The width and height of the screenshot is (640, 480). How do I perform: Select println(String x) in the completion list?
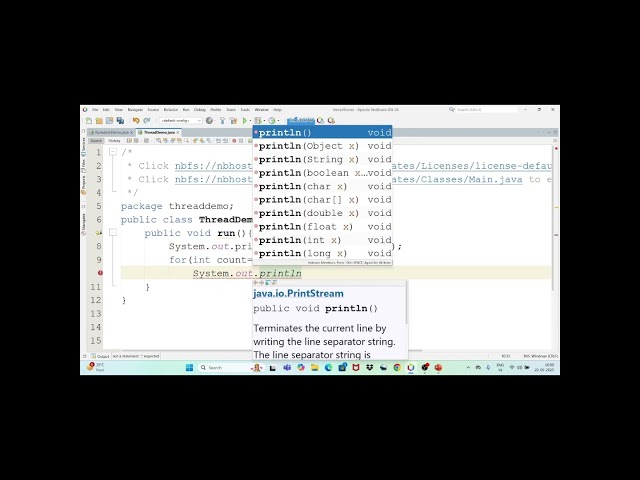[322, 159]
